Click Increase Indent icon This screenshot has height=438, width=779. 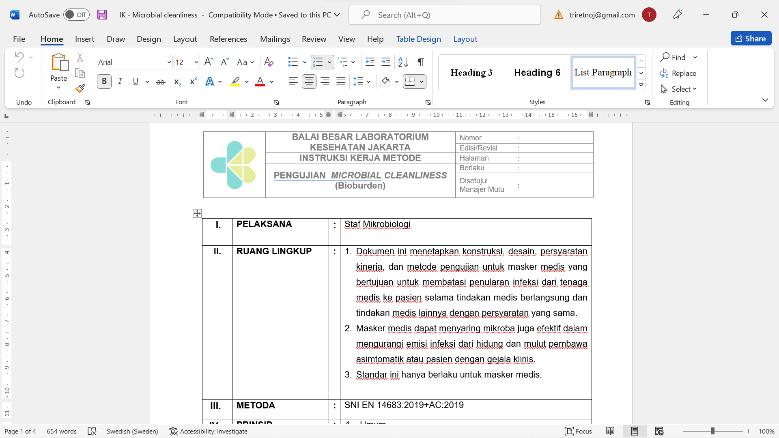coord(386,62)
